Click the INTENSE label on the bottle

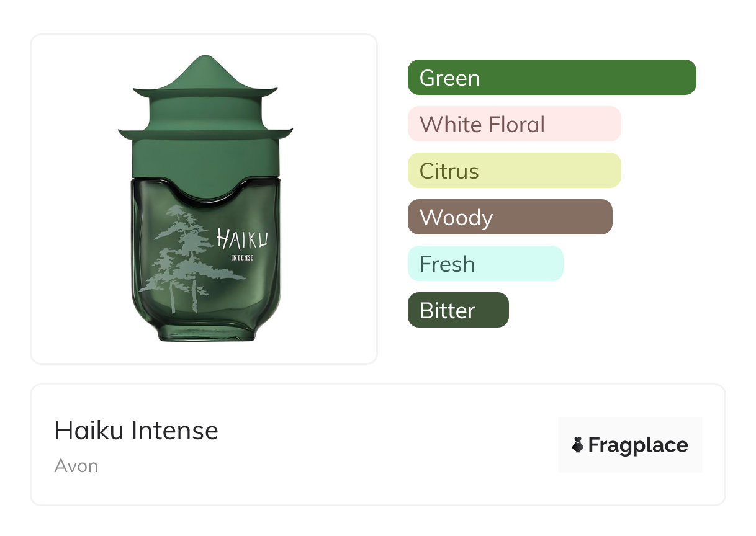click(241, 258)
